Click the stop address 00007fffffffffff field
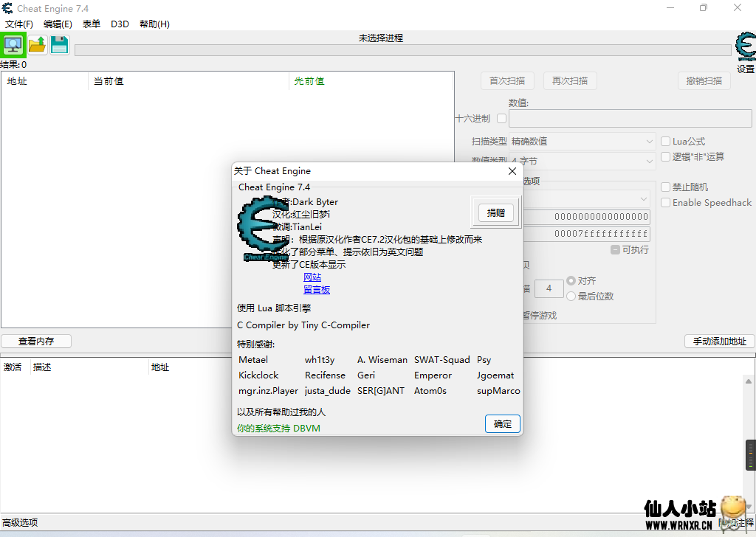Viewport: 756px width, 537px height. coord(587,234)
